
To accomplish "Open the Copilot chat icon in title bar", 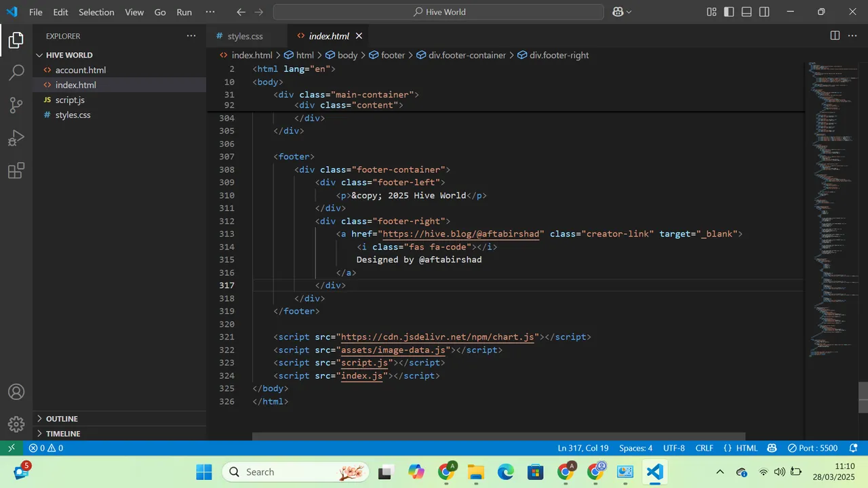I will (618, 12).
